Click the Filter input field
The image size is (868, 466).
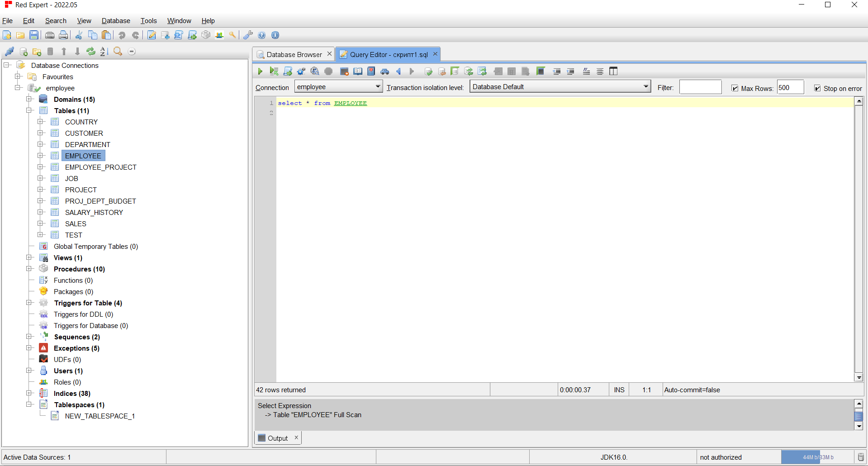(700, 87)
